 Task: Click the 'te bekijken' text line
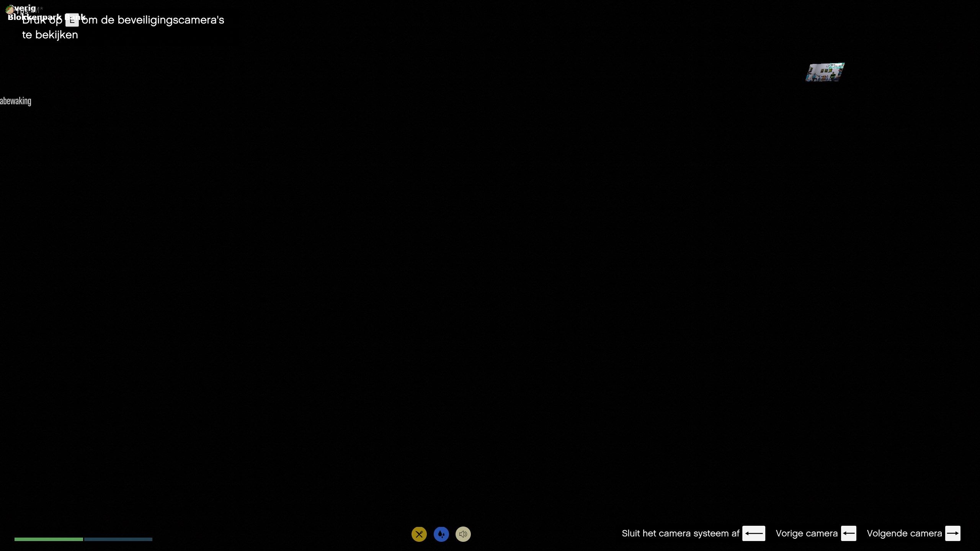(50, 35)
